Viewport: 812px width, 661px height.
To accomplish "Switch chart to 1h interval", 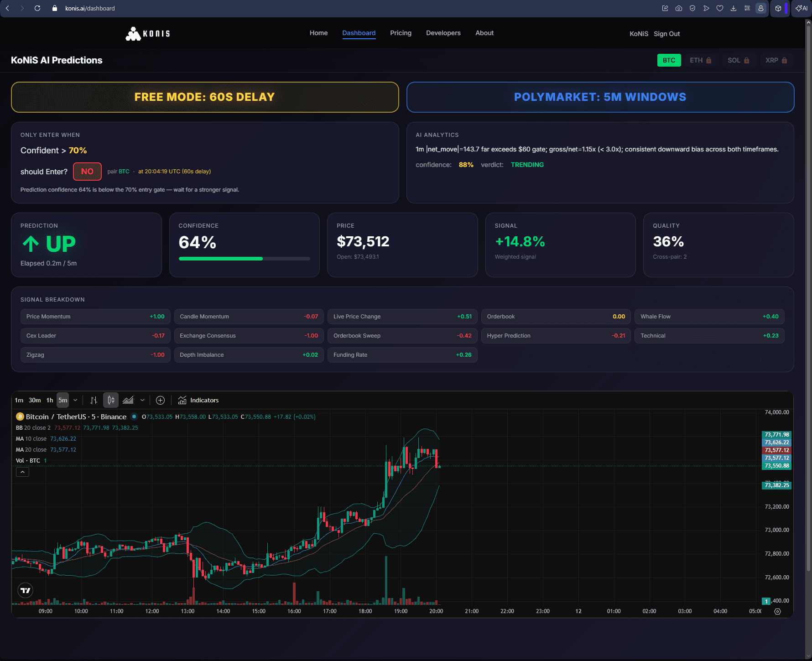I will (50, 400).
